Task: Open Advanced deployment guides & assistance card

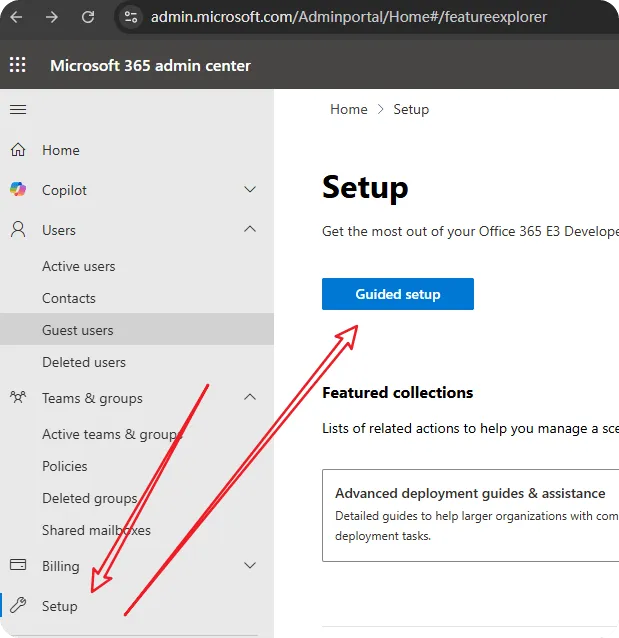Action: click(x=470, y=515)
